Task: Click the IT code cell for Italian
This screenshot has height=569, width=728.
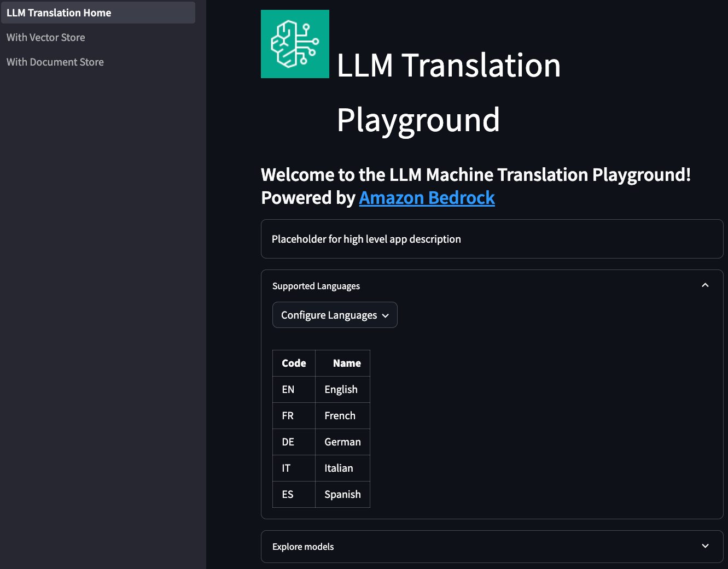Action: [x=286, y=468]
